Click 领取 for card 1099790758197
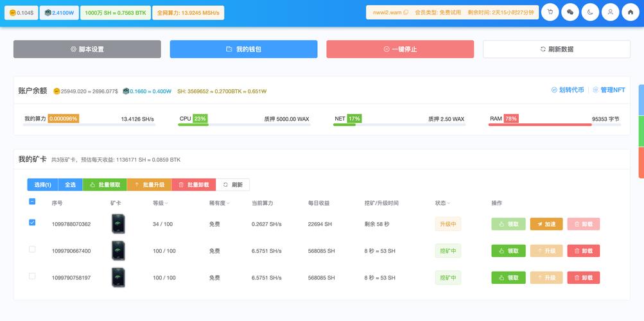The height and width of the screenshot is (321, 644). (x=509, y=278)
